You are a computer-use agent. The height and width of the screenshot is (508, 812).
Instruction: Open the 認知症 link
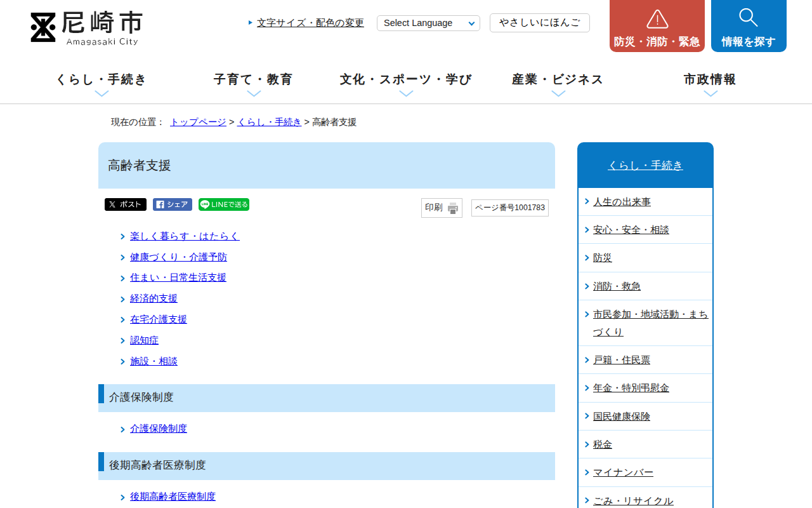(144, 340)
